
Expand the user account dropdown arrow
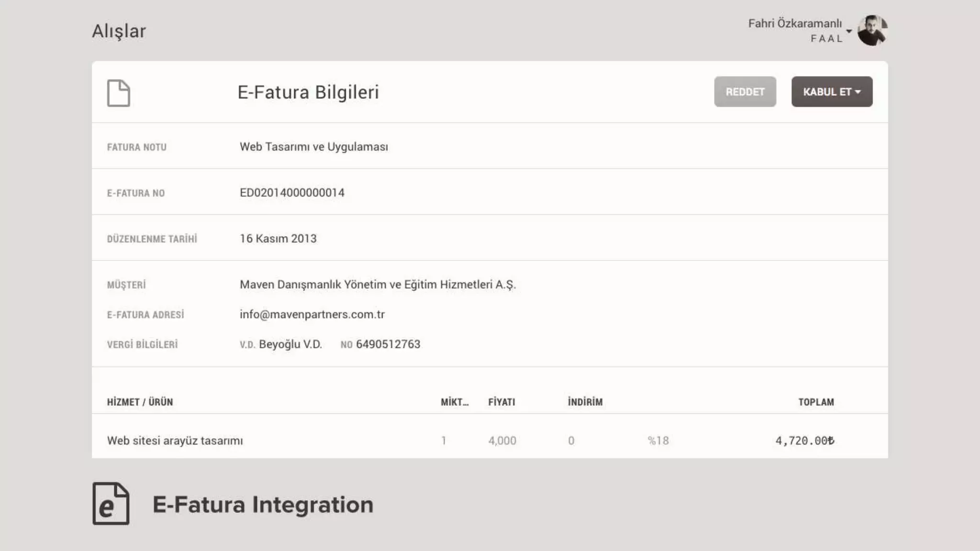point(849,31)
